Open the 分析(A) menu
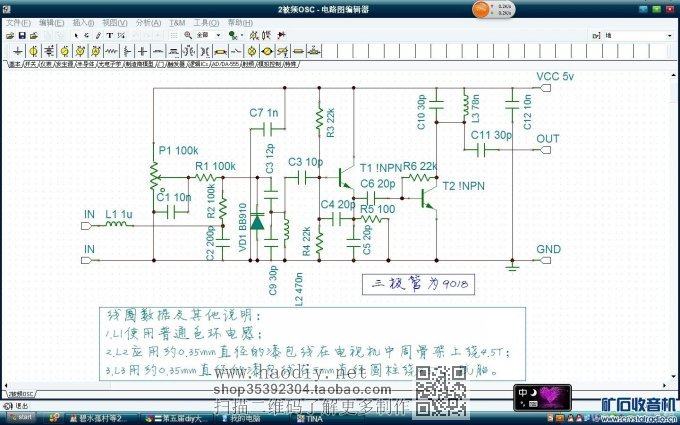 (x=147, y=22)
